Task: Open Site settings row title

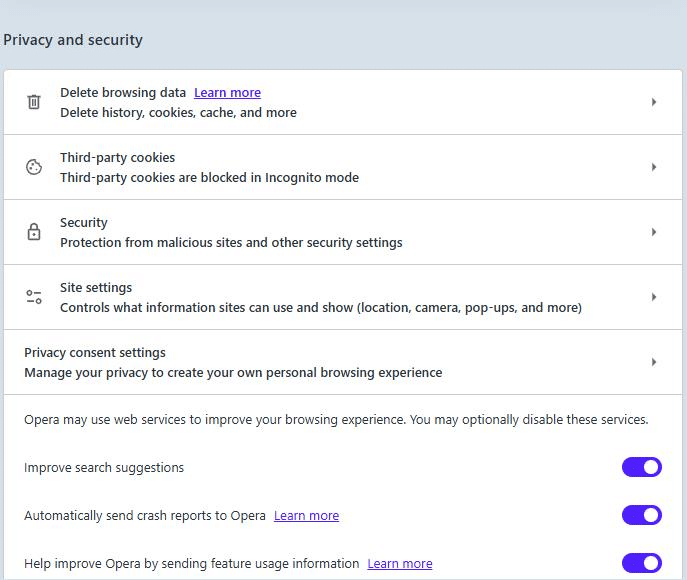Action: point(96,288)
